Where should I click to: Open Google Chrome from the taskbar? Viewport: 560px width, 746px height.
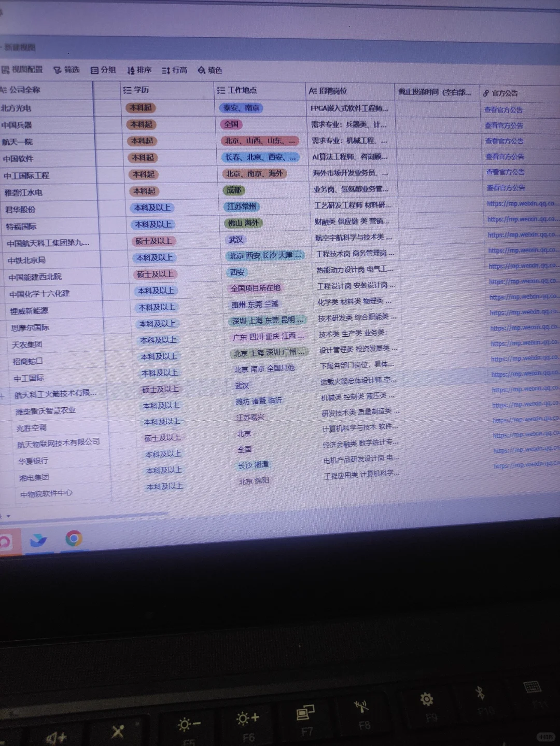(x=74, y=538)
